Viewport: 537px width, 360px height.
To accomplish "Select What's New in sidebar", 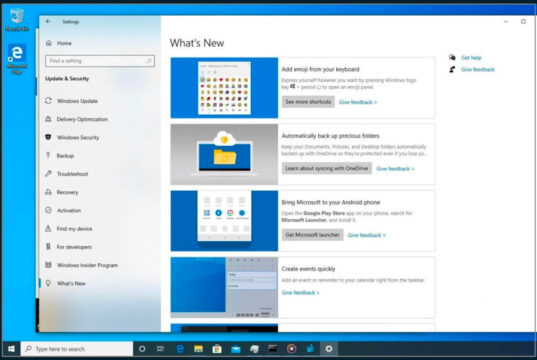I will 71,283.
